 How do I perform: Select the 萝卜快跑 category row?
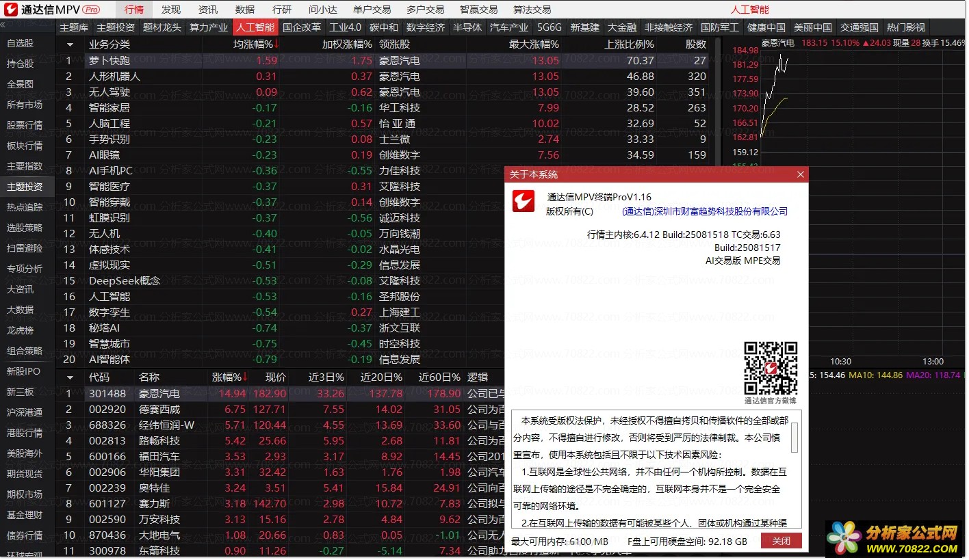click(385, 60)
